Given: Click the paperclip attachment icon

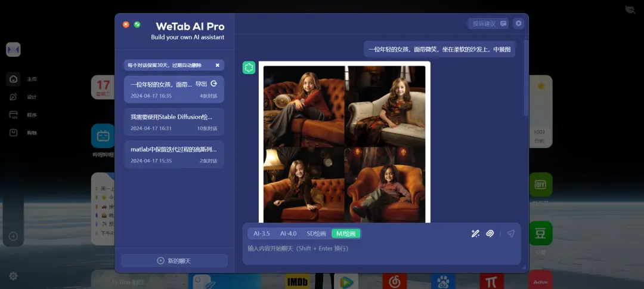Looking at the screenshot, I should click(x=490, y=233).
